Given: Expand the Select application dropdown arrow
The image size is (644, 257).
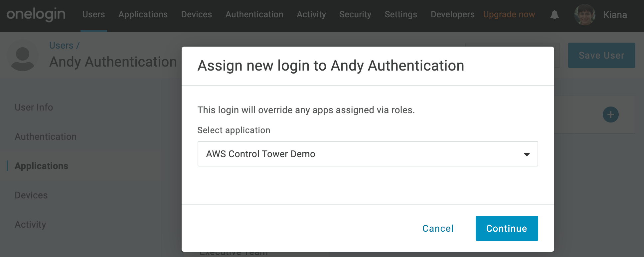Looking at the screenshot, I should (527, 154).
